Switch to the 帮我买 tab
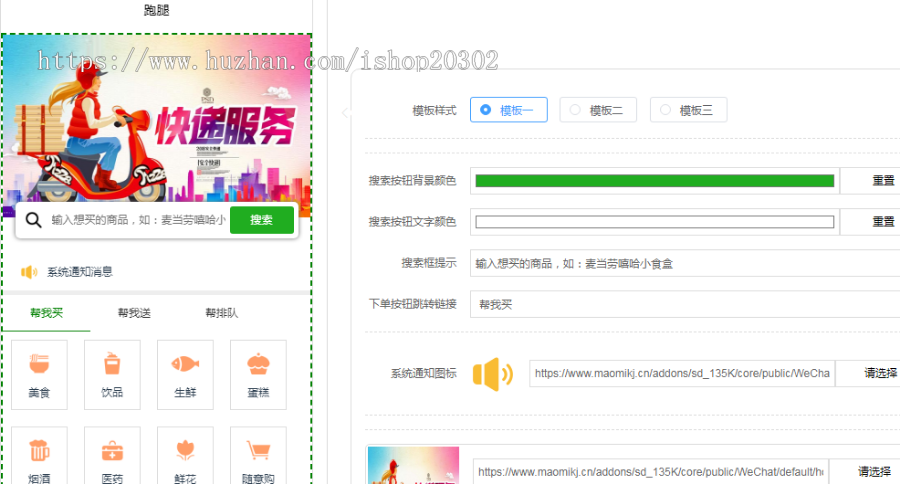Screen dimensions: 900x484 click(x=46, y=313)
